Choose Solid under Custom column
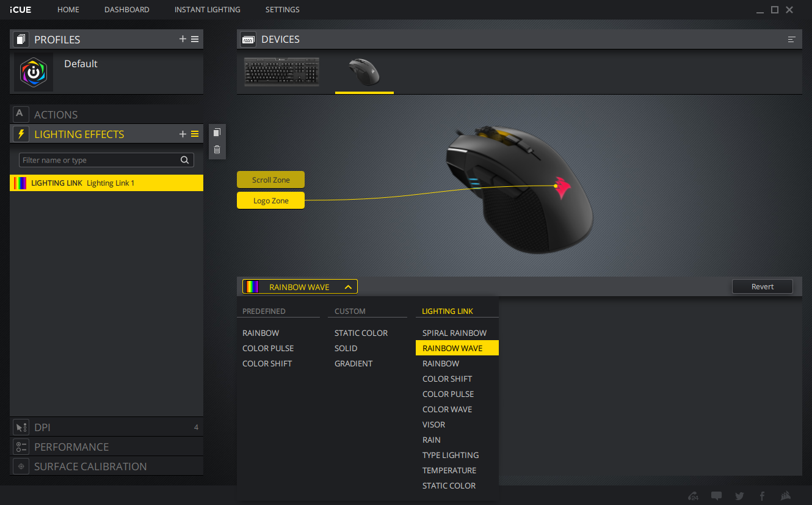Image resolution: width=812 pixels, height=505 pixels. [346, 348]
